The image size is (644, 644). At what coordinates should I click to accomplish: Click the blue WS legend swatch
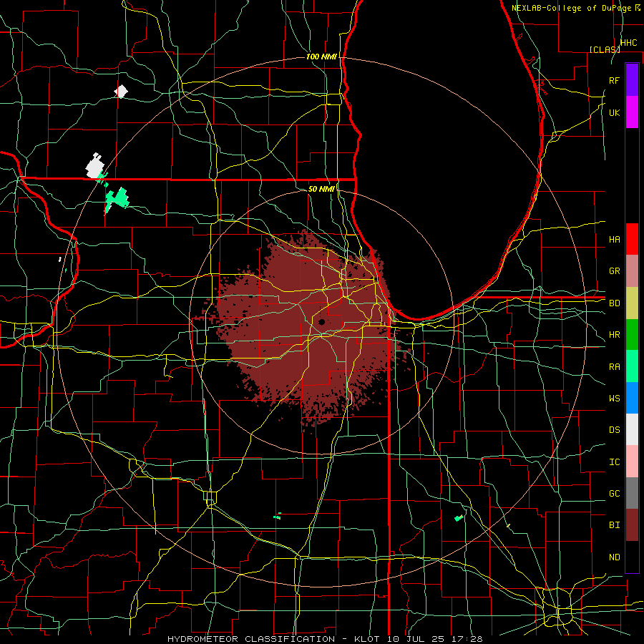tap(632, 398)
